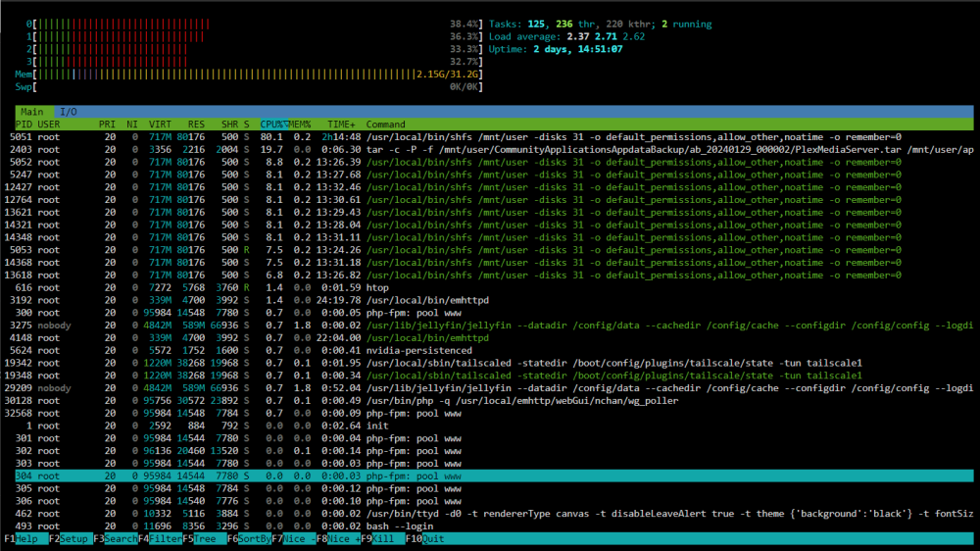Select process row PID 12764
Screen dimensions: 980x551
pyautogui.click(x=490, y=199)
